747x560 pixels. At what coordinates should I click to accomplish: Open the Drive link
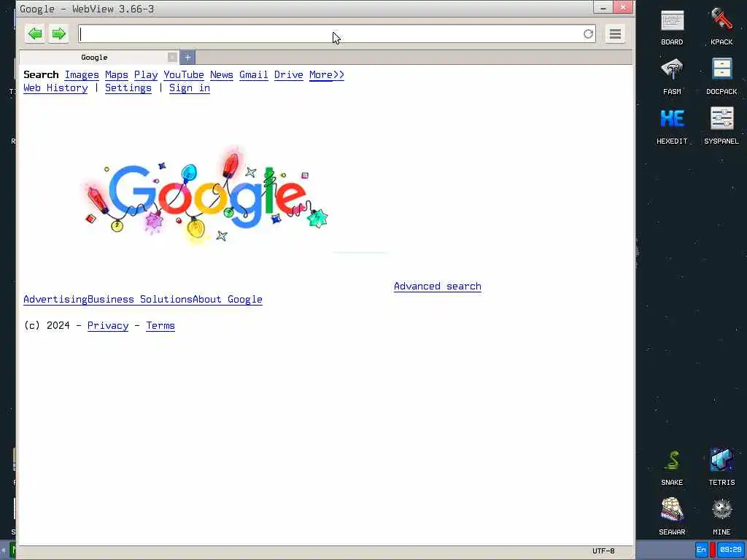[x=289, y=75]
